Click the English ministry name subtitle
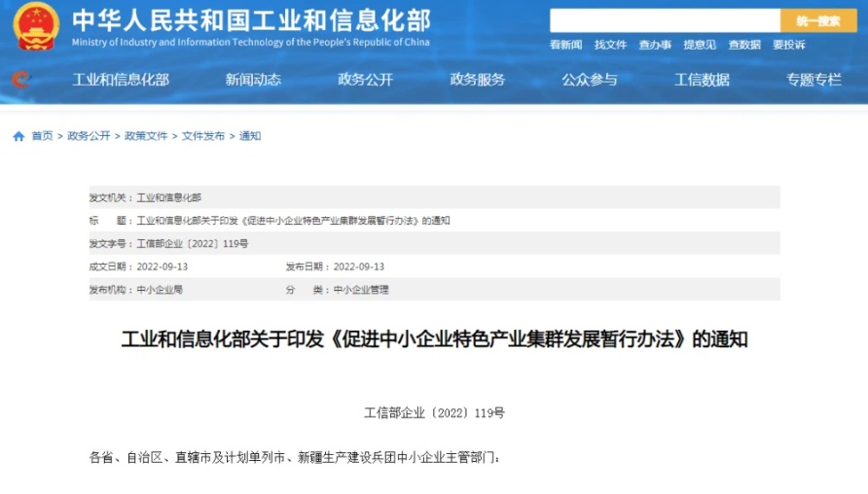Viewport: 868px width, 494px height. coord(251,42)
